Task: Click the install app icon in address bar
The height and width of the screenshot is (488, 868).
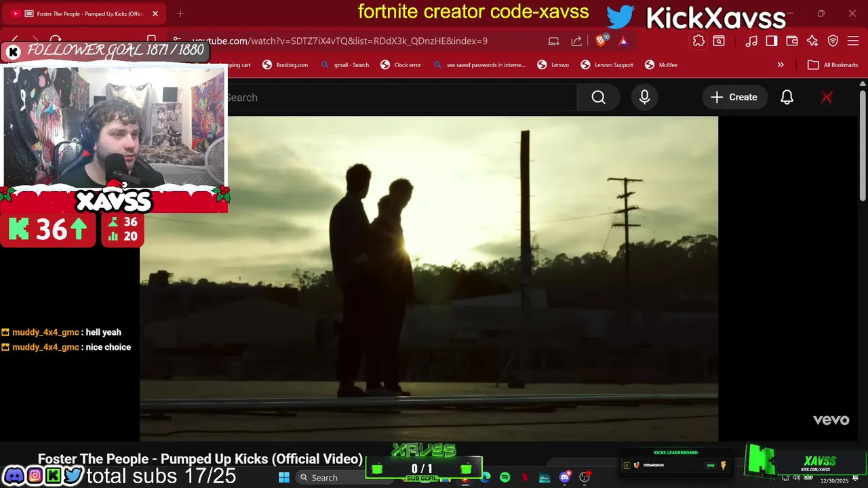Action: click(554, 41)
